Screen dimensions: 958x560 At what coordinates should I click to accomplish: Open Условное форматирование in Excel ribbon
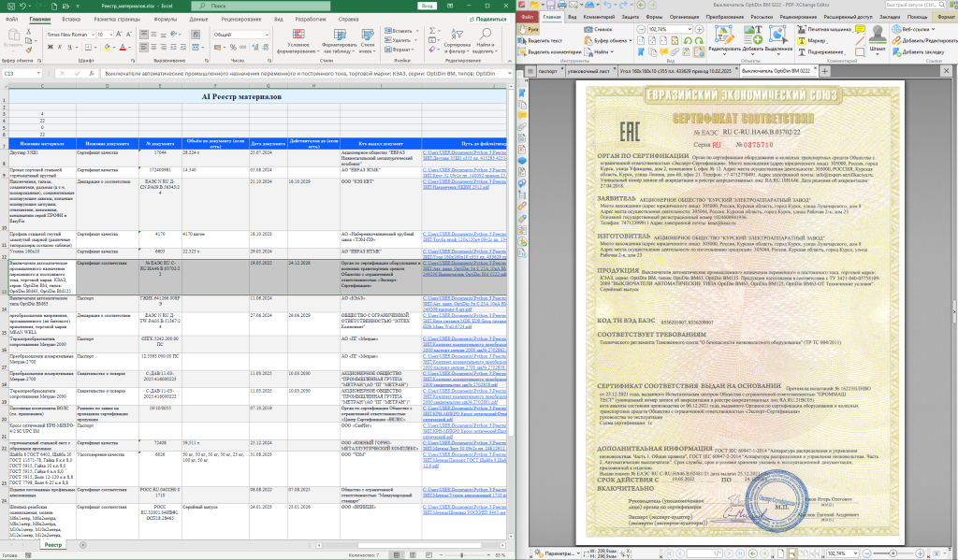tap(298, 41)
